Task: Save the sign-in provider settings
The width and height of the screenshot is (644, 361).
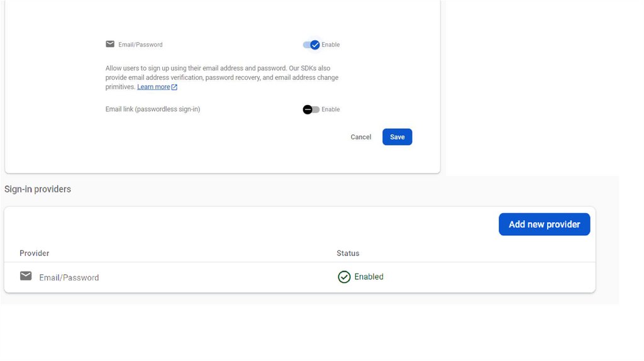Action: coord(397,137)
